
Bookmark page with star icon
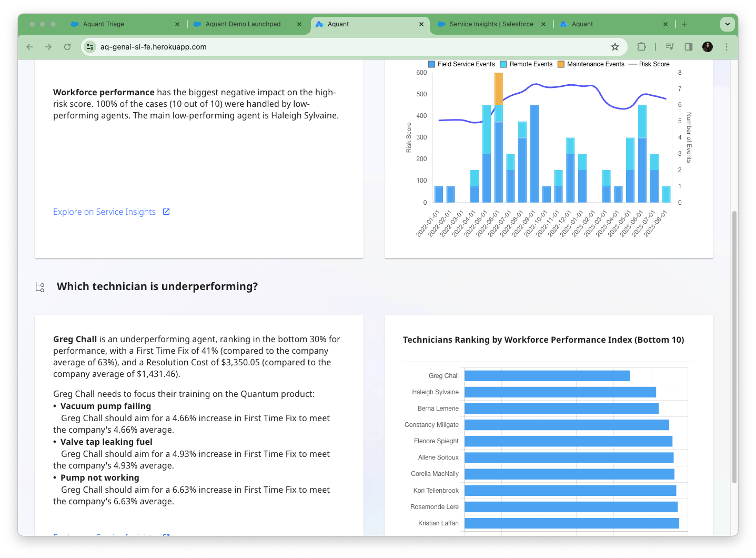point(614,47)
